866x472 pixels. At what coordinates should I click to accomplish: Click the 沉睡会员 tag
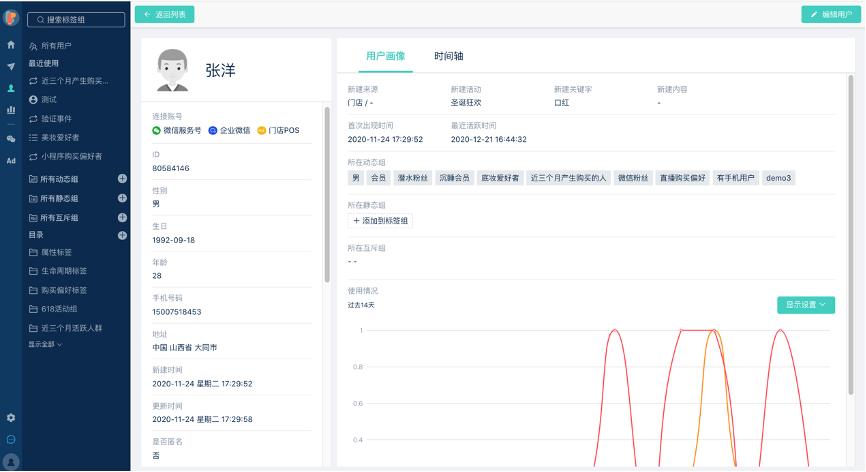point(454,178)
